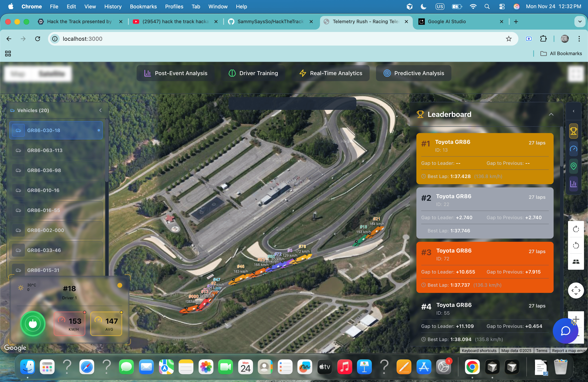This screenshot has height=382, width=588.
Task: Collapse the Vehicles list panel
Action: coord(100,110)
